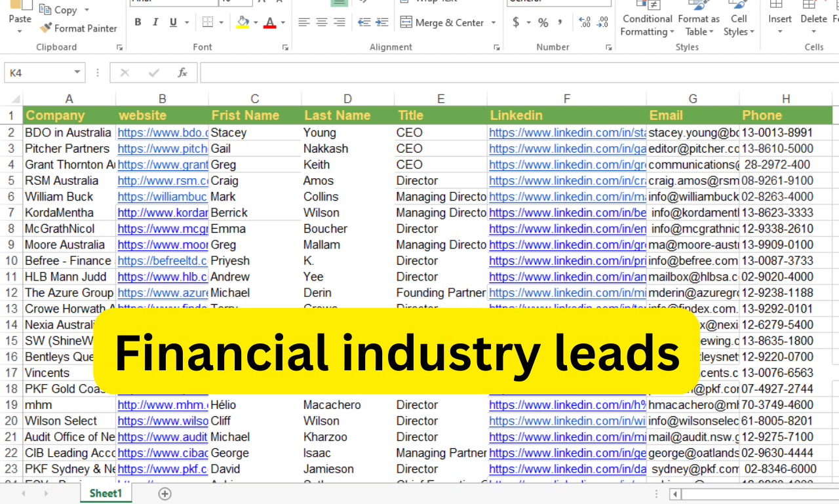The image size is (839, 504).
Task: Select the "Linkedin" header cell
Action: pyautogui.click(x=567, y=115)
